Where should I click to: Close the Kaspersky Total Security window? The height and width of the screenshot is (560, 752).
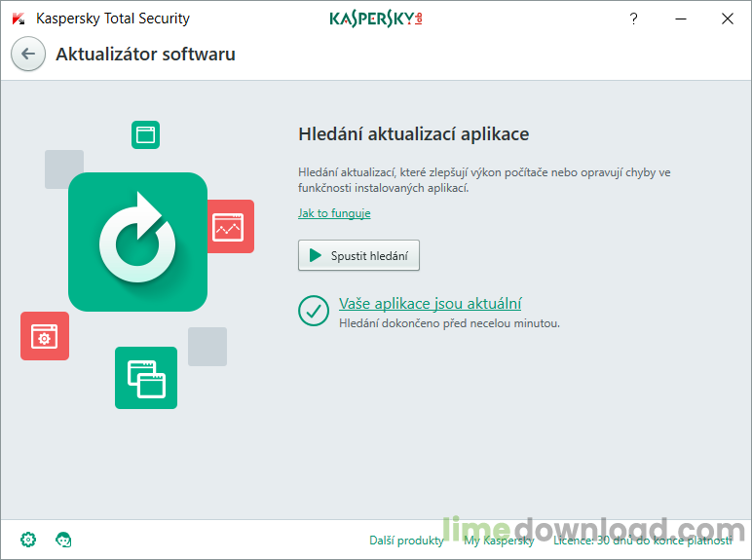(728, 19)
